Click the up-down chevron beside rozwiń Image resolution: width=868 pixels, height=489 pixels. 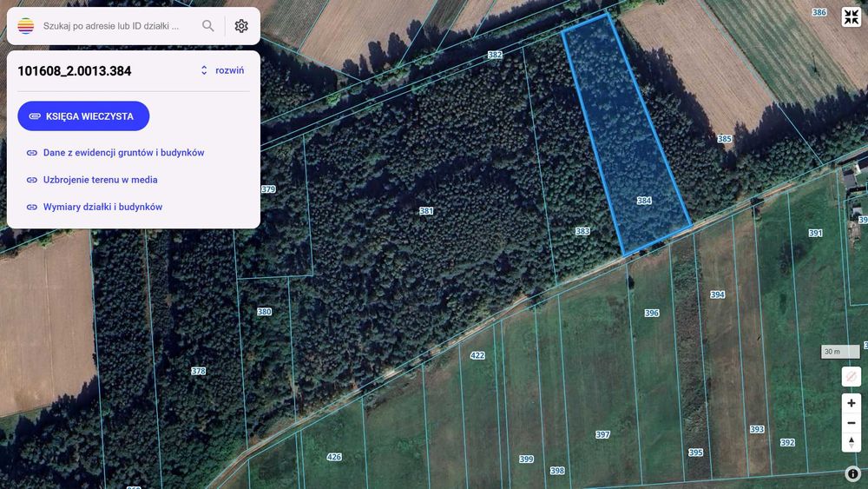pos(204,70)
